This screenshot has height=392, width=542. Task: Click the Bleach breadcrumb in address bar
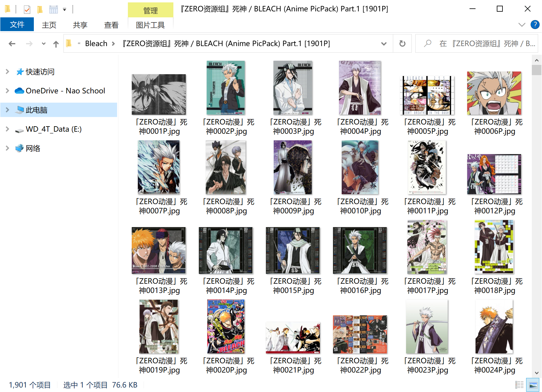[x=96, y=44]
